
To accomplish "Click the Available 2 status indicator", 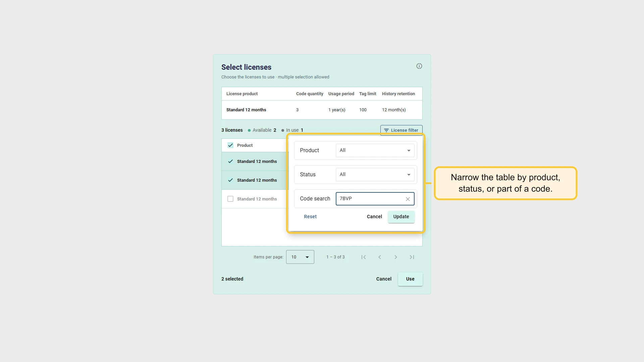I will pos(262,130).
